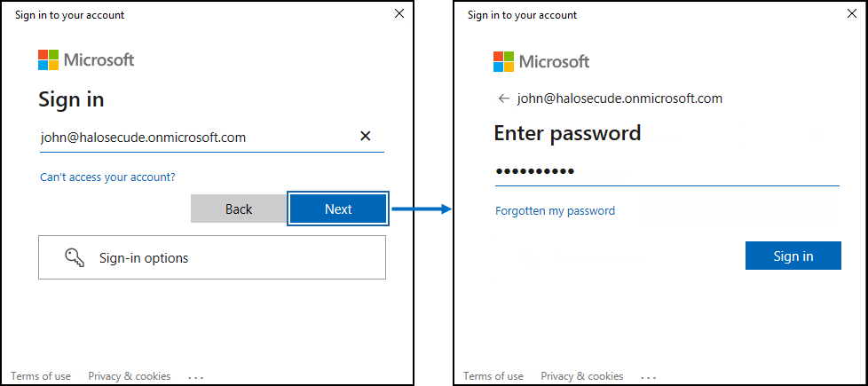The height and width of the screenshot is (386, 868).
Task: Follow the "Forgotten my password" link
Action: (x=555, y=211)
